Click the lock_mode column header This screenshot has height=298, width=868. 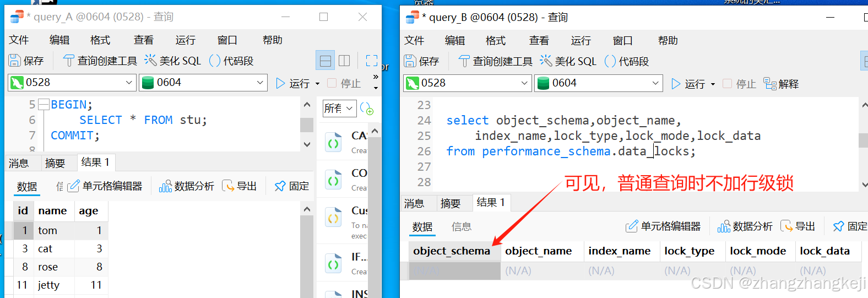coord(758,251)
